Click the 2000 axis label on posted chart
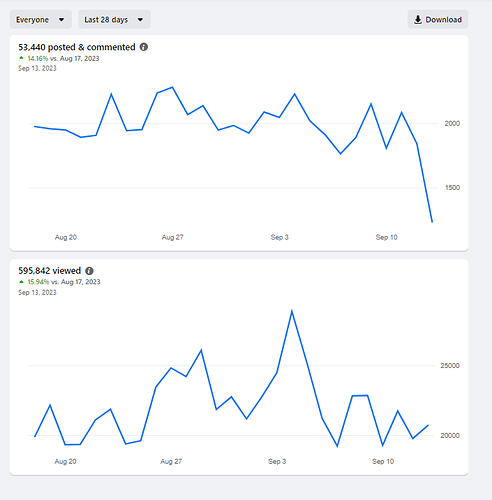Viewport: 492px width, 500px height. tap(452, 123)
